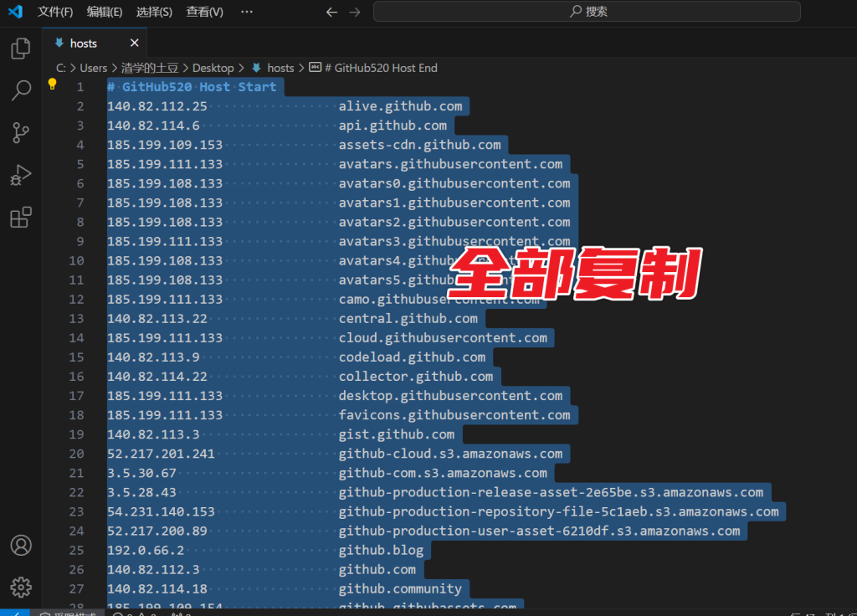This screenshot has width=857, height=616.
Task: Open the Extensions marketplace icon
Action: click(20, 218)
